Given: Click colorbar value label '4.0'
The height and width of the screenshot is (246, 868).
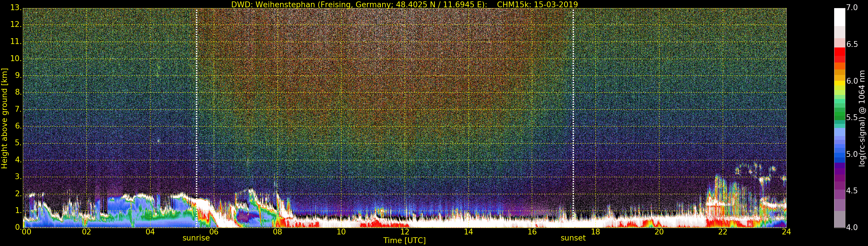Looking at the screenshot, I should [x=852, y=227].
